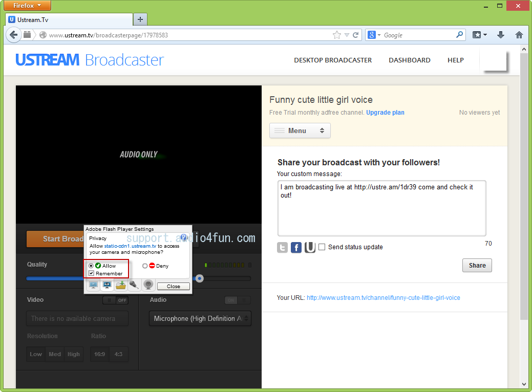Viewport: 532px width, 392px height.
Task: Close the Flash Player Settings dialog
Action: click(174, 286)
